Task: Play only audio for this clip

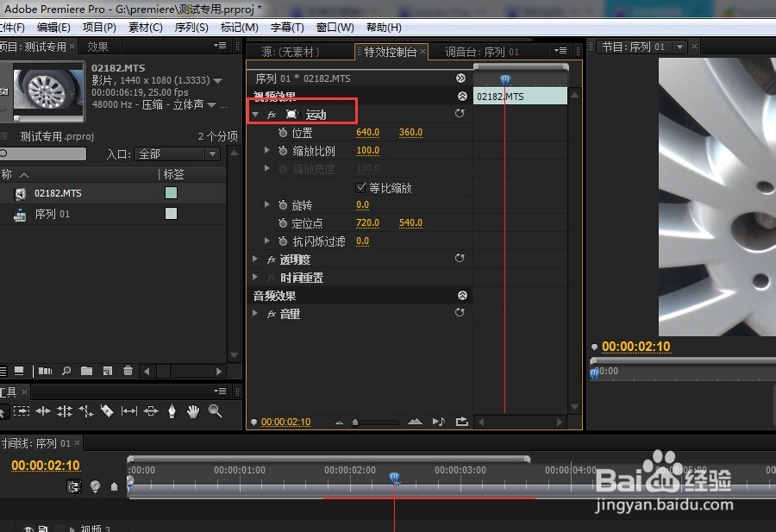Action: (x=439, y=422)
